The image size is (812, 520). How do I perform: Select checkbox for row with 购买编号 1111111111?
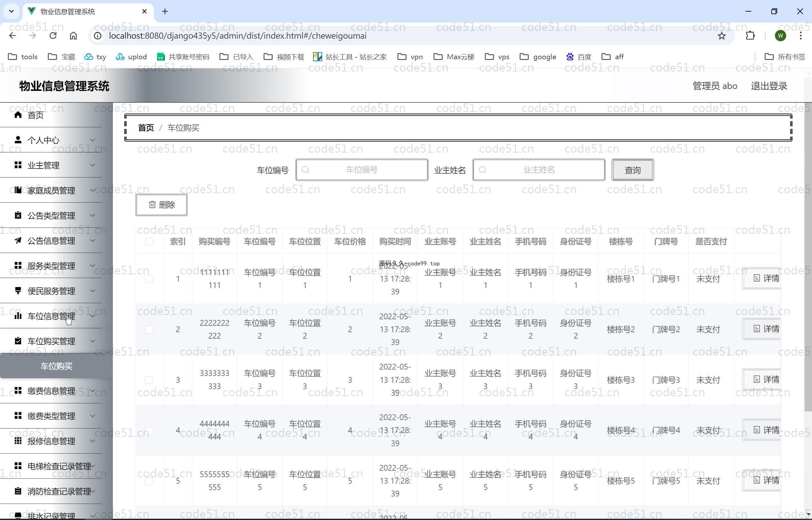149,279
